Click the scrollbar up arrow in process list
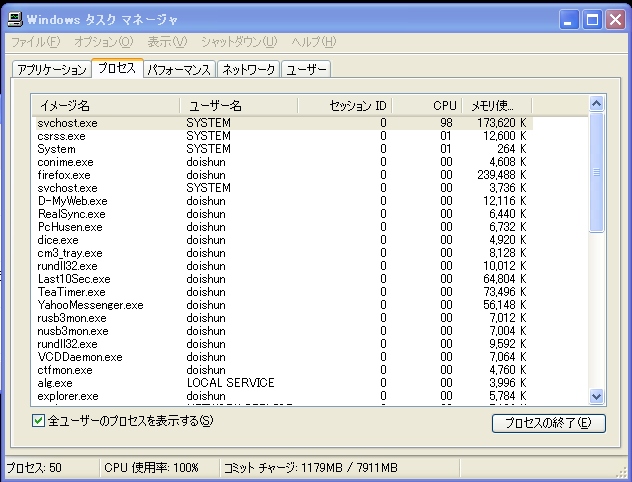The image size is (632, 482). [x=597, y=103]
